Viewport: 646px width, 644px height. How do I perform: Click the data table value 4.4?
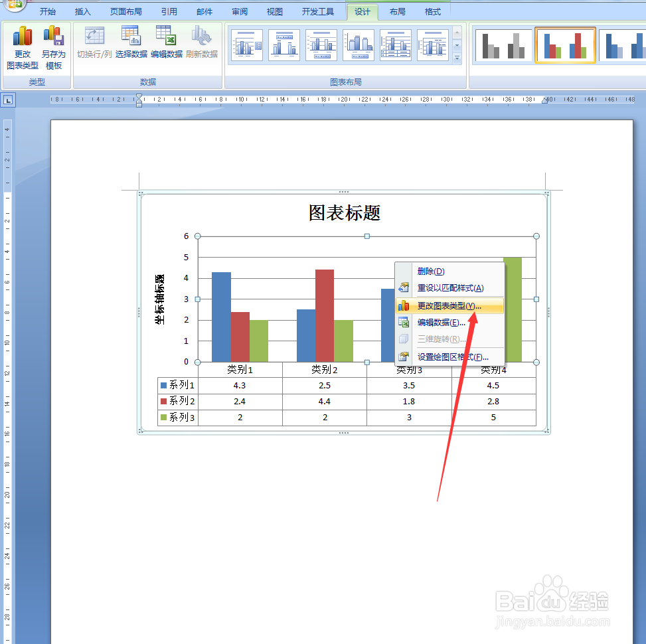click(324, 401)
